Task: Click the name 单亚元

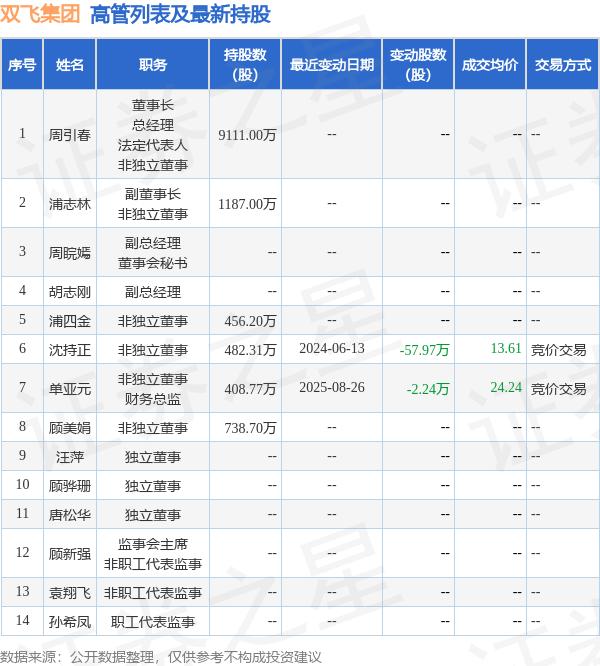Action: (x=70, y=389)
